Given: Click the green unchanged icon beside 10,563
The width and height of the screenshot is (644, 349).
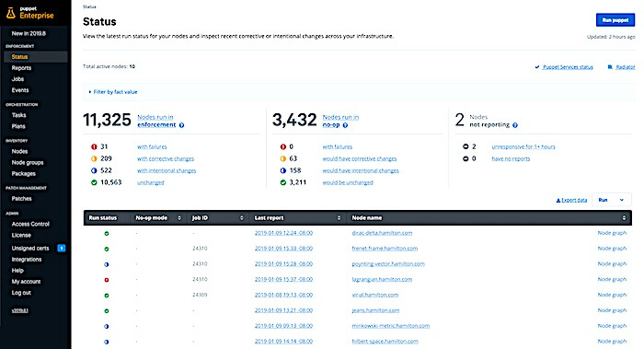Looking at the screenshot, I should pyautogui.click(x=94, y=182).
